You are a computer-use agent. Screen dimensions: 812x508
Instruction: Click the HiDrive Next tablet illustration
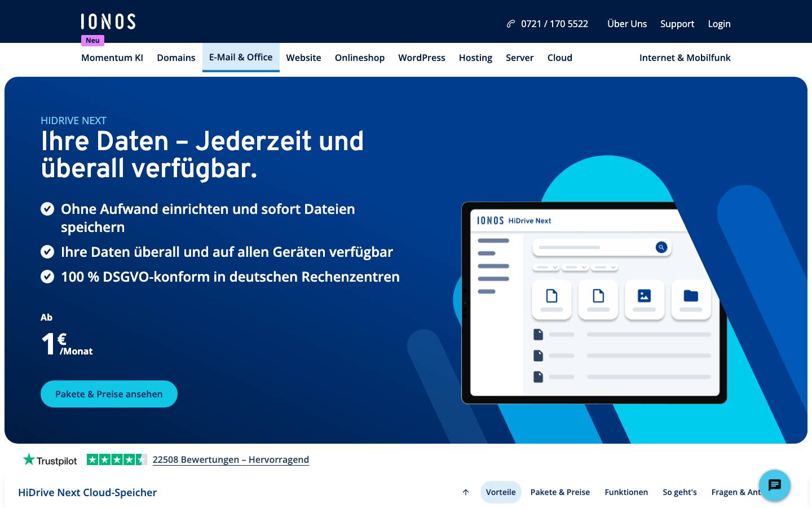[594, 303]
